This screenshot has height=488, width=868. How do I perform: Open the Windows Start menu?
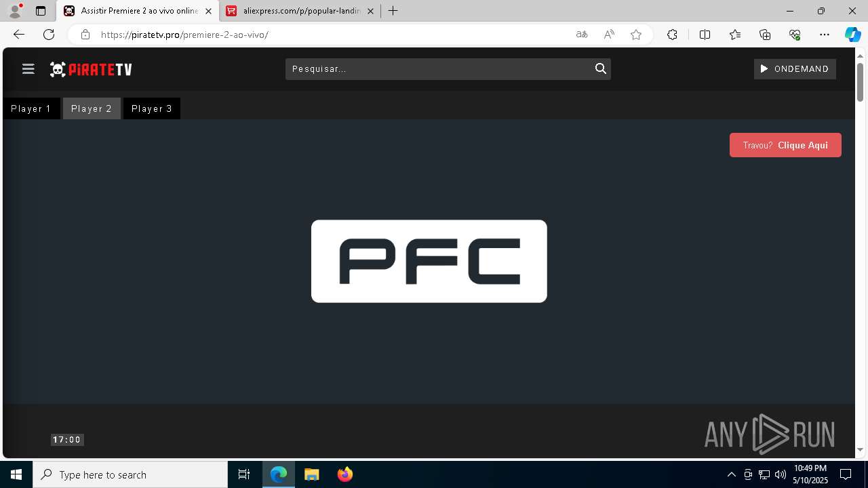click(16, 474)
